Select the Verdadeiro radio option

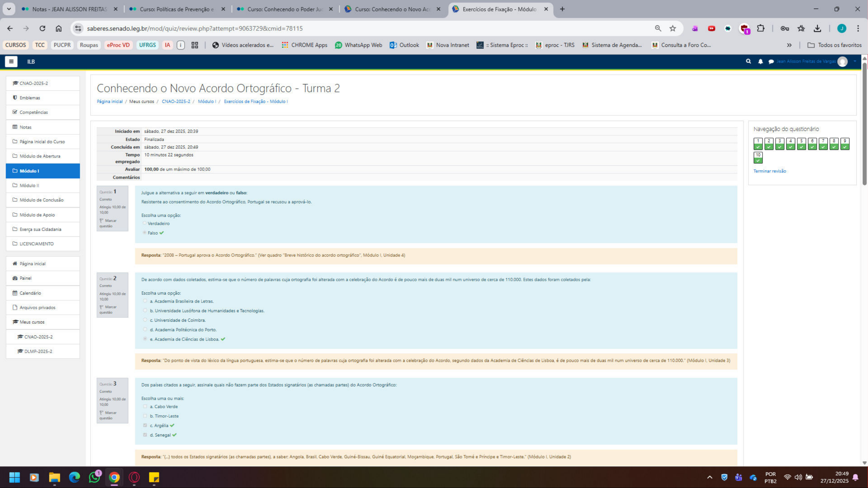[145, 223]
